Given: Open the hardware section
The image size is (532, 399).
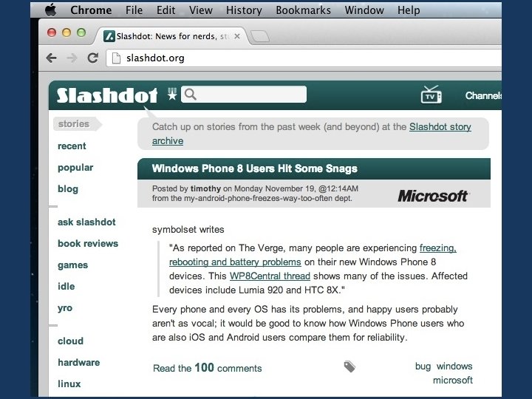Looking at the screenshot, I should [79, 362].
